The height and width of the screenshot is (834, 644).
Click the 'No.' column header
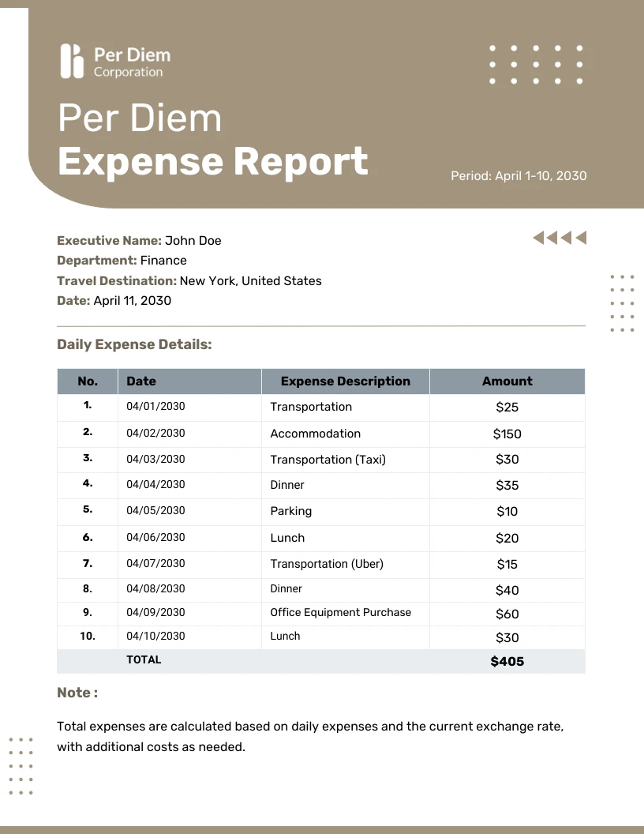click(88, 381)
